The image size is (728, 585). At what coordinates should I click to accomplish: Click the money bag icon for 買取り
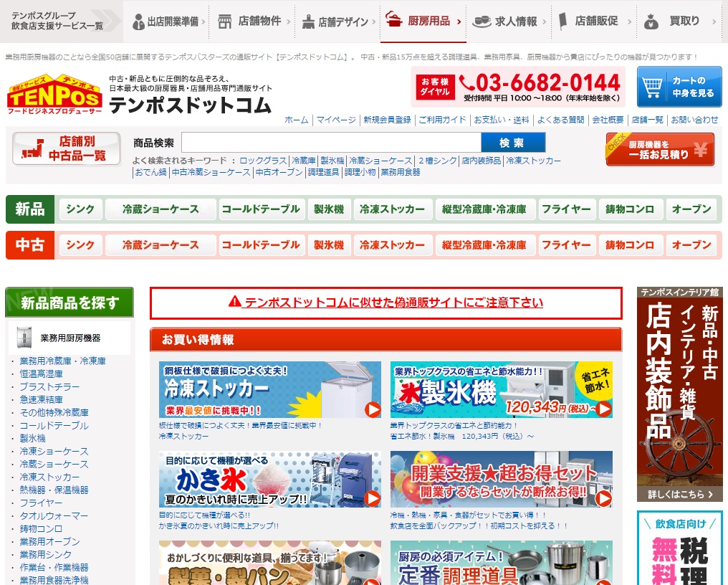pyautogui.click(x=651, y=22)
